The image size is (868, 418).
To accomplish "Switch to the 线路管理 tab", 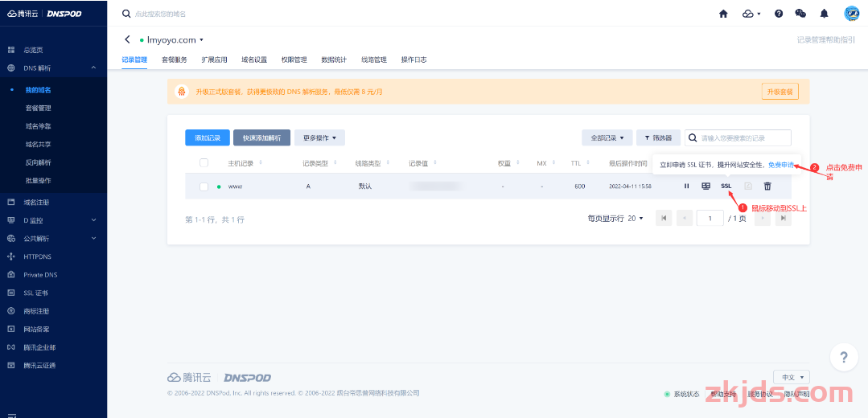I will coord(373,59).
